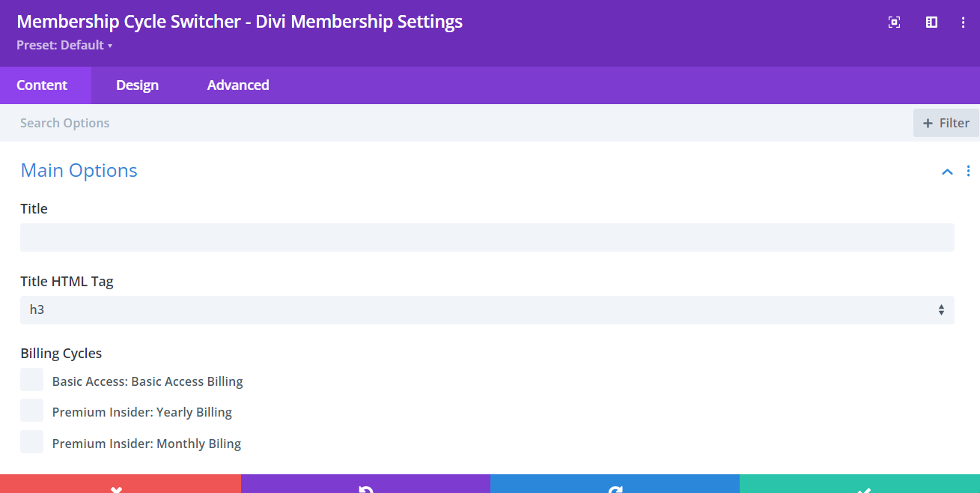Open the Title HTML Tag dropdown
The width and height of the screenshot is (980, 493).
pyautogui.click(x=487, y=309)
